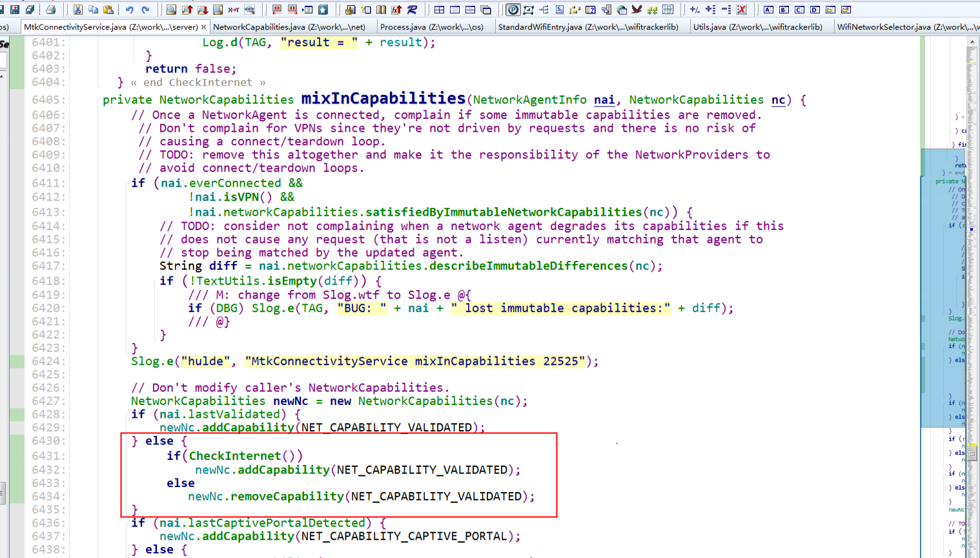This screenshot has height=558, width=980.
Task: Click the green sync arrows icon
Action: 652,10
